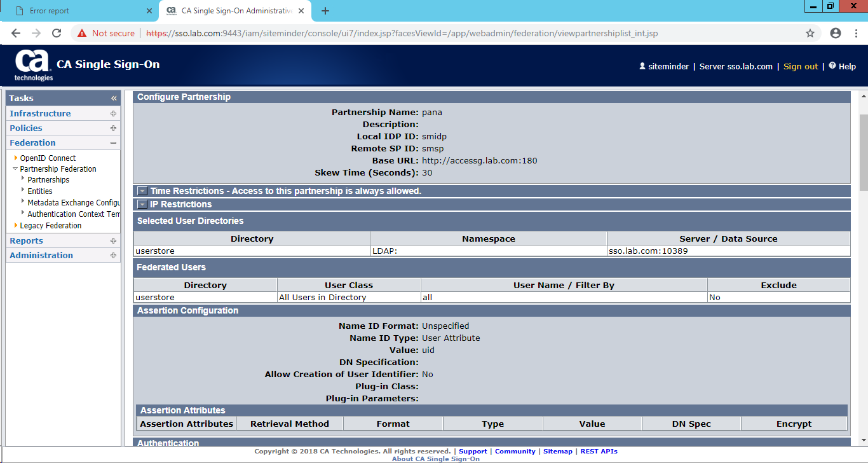868x463 pixels.
Task: Expand the Policies section
Action: coord(113,128)
